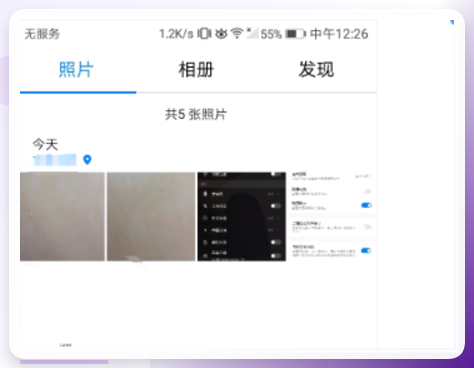Tap the blurred location label under 今天
This screenshot has height=368, width=474.
coord(55,160)
